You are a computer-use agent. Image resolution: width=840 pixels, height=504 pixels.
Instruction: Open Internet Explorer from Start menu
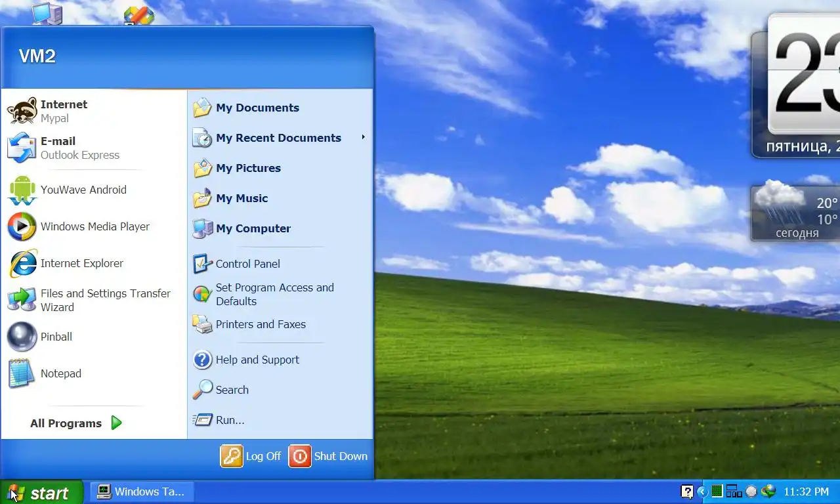94,263
